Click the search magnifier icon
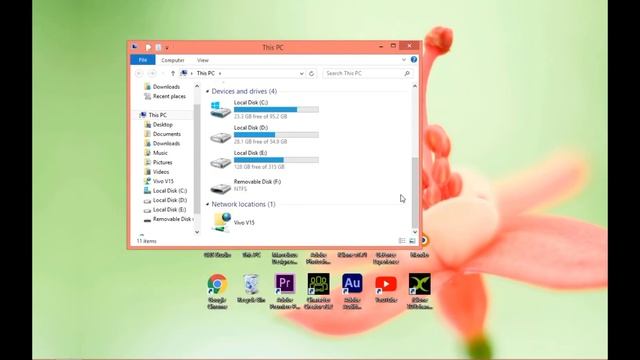This screenshot has height=360, width=640. click(x=407, y=73)
